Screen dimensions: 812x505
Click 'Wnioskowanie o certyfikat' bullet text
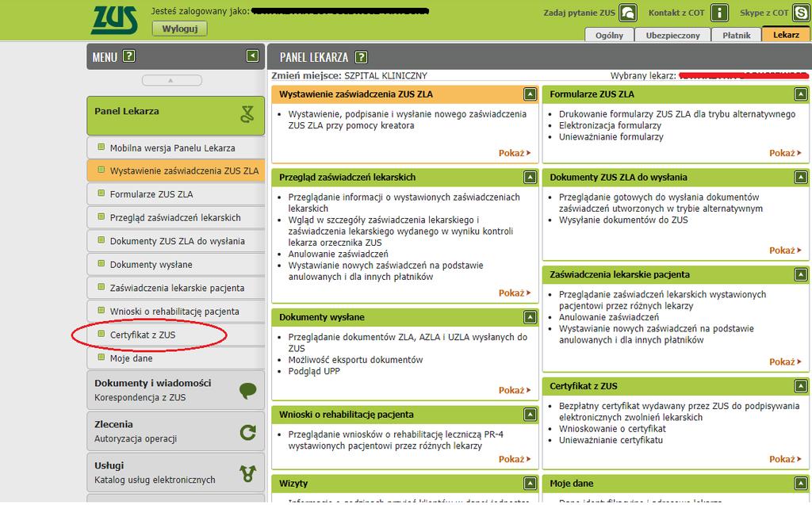click(612, 429)
